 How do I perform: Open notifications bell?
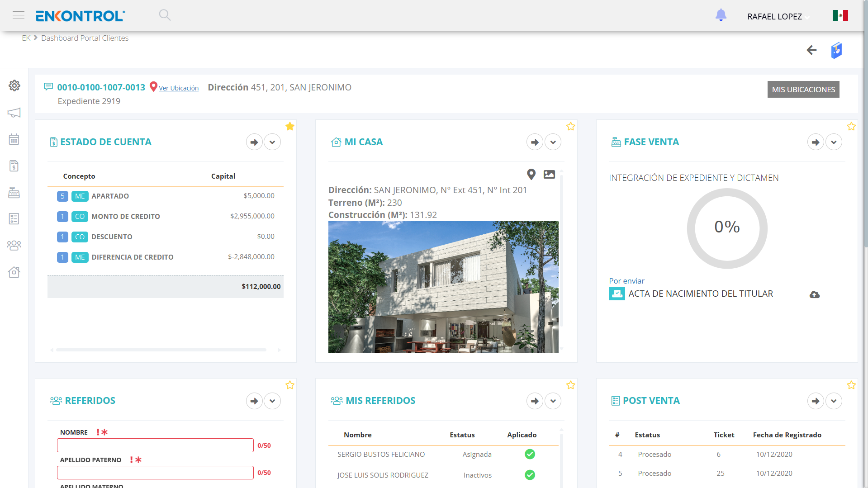click(721, 15)
